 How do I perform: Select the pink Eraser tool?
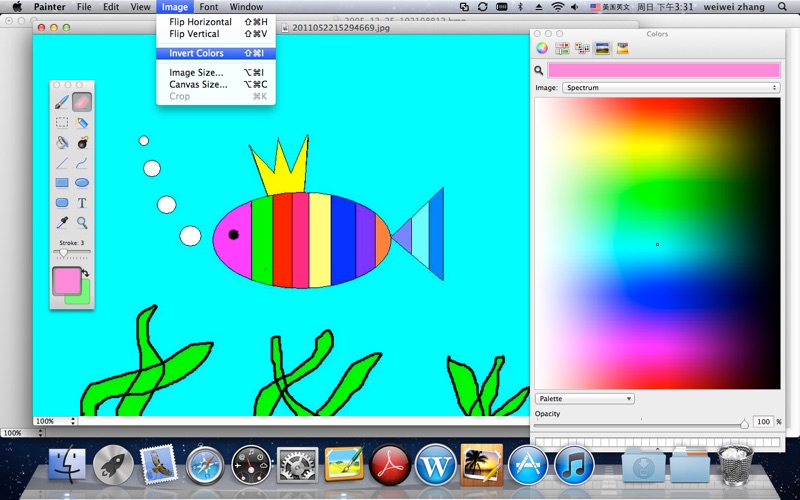coord(82,102)
